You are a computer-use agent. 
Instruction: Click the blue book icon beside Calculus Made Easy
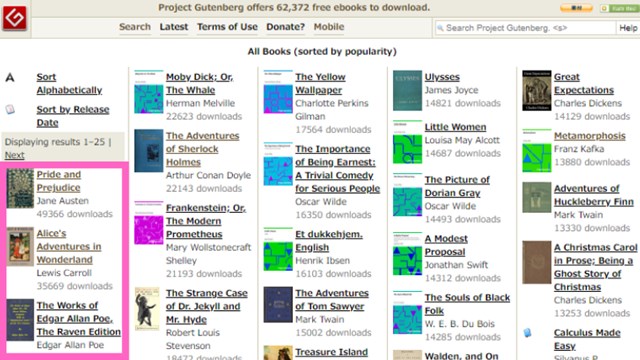click(528, 333)
